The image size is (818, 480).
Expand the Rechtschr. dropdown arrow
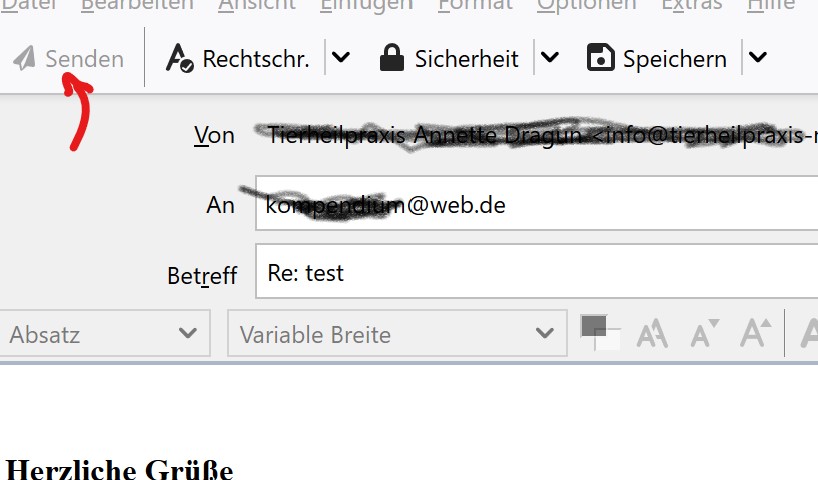click(x=341, y=58)
